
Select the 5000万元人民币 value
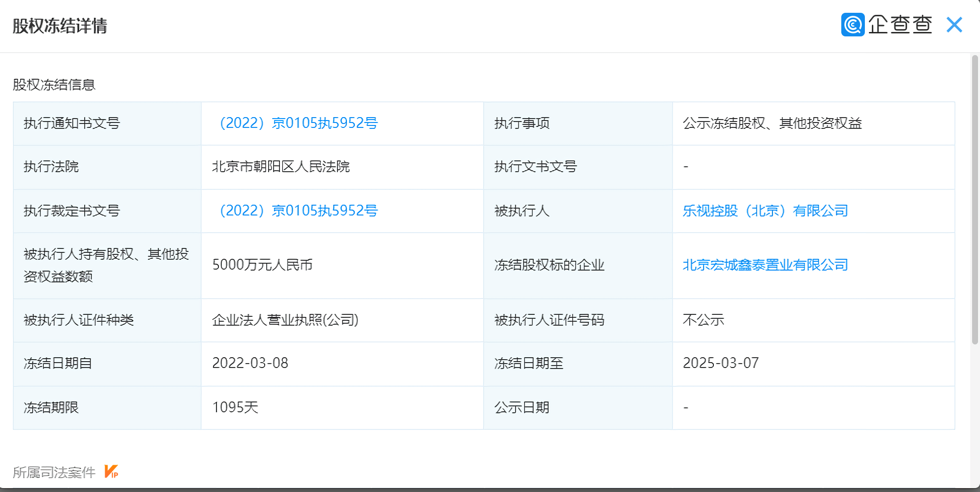pos(262,265)
